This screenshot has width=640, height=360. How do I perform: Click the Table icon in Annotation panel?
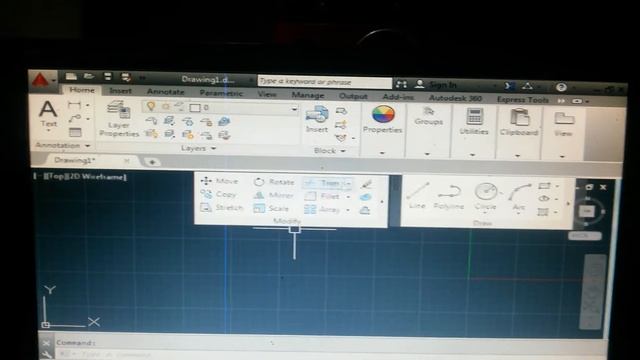coord(75,132)
